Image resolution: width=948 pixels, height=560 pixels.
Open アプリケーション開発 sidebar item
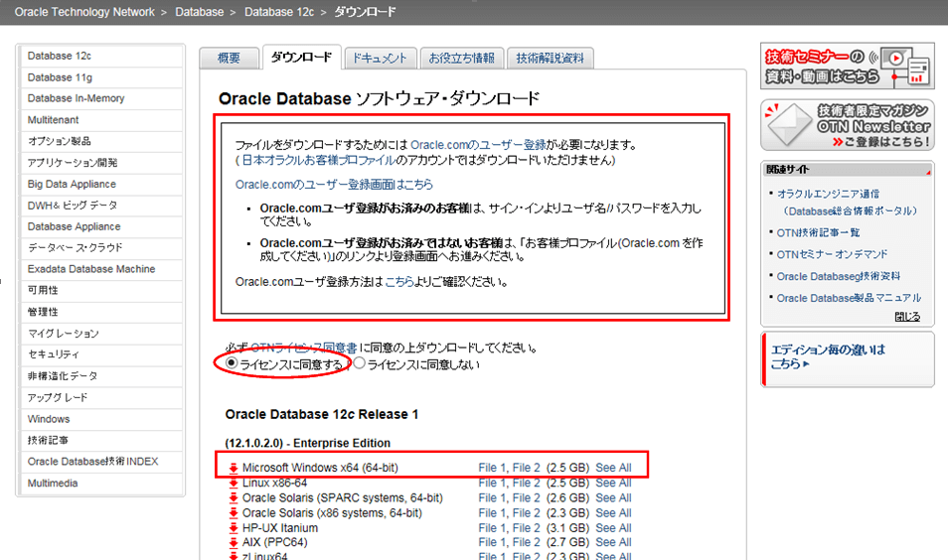tap(101, 163)
